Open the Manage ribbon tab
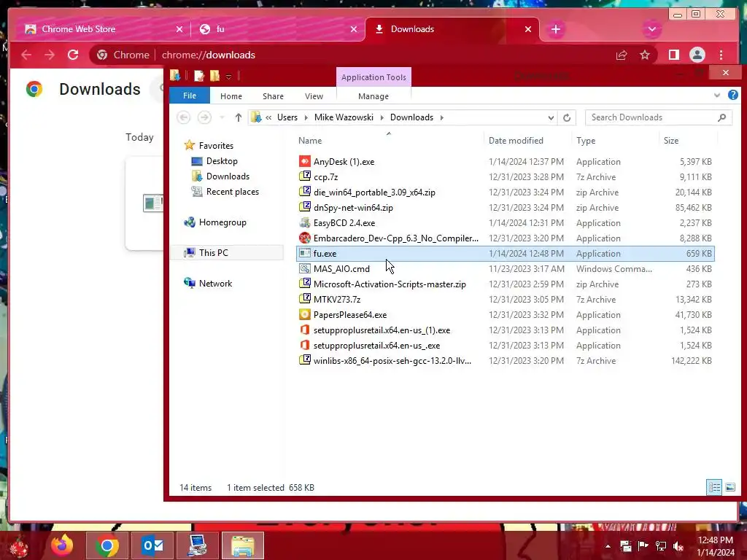The image size is (747, 560). pyautogui.click(x=373, y=96)
